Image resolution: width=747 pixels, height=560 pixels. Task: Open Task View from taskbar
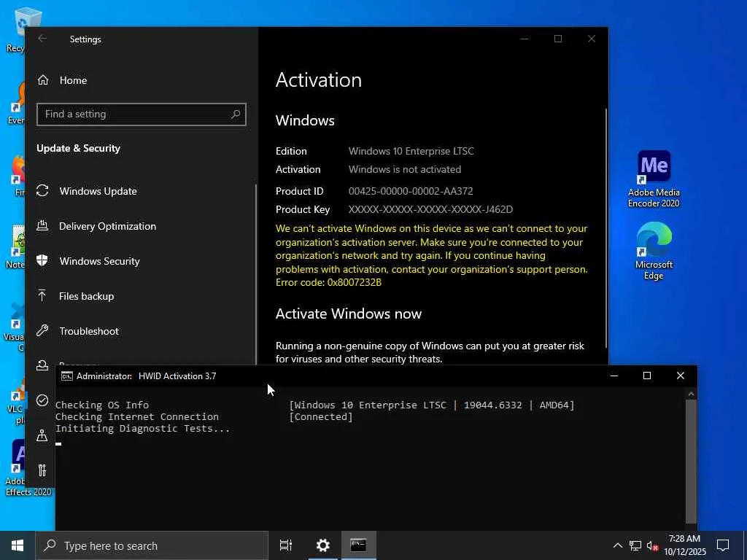[x=286, y=545]
